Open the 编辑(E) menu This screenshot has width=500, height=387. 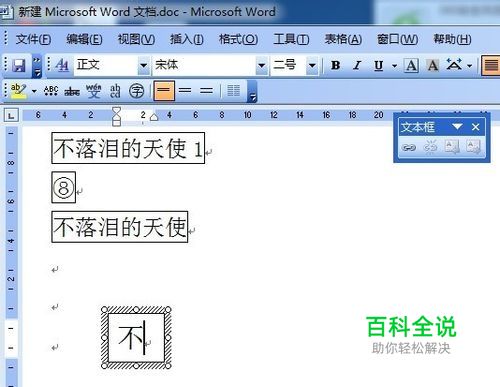pos(84,39)
